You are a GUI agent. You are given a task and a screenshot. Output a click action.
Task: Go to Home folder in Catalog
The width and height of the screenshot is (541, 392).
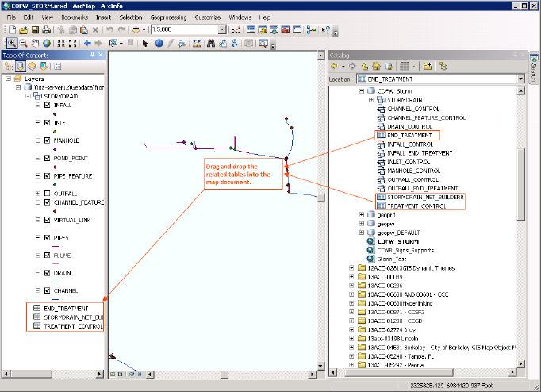375,67
